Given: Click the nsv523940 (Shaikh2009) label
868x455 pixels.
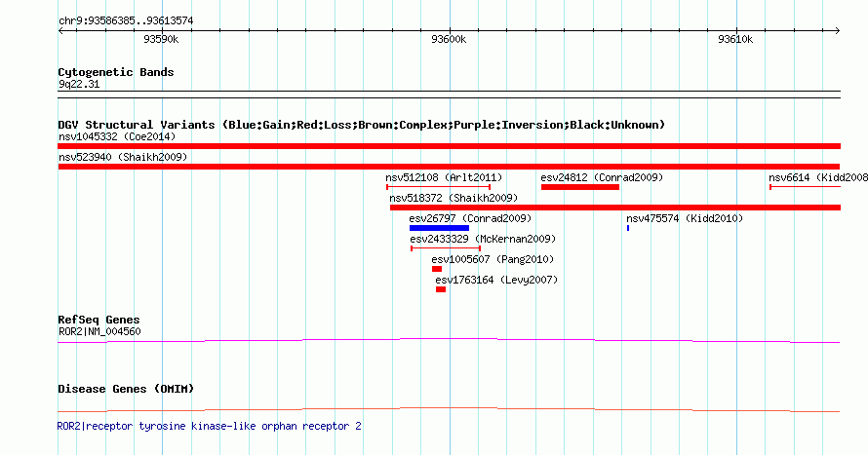Looking at the screenshot, I should tap(123, 157).
